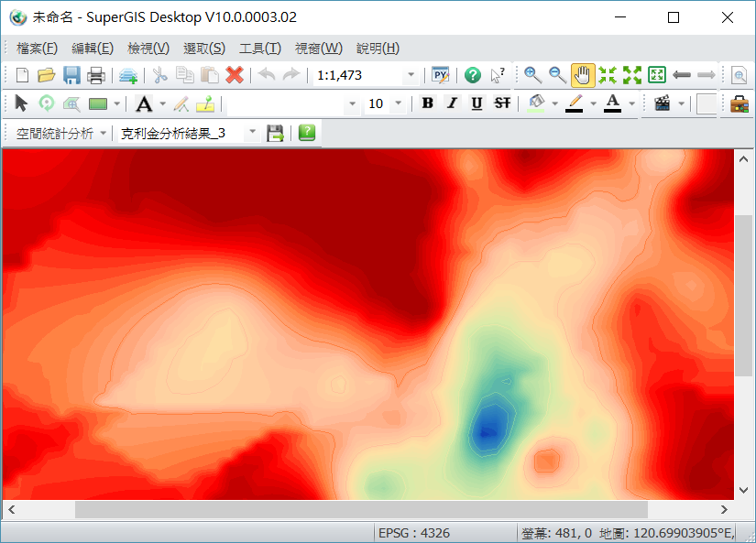The width and height of the screenshot is (756, 543).
Task: Select the Pan hand tool
Action: 583,75
